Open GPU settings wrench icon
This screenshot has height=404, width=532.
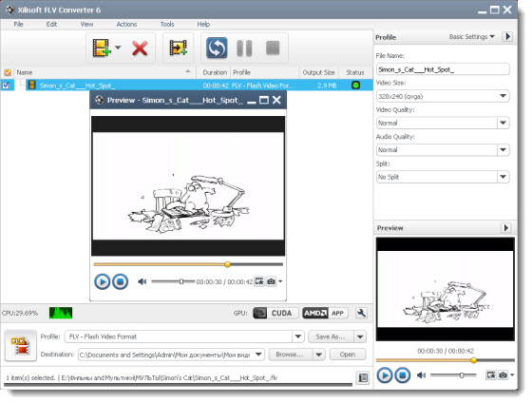click(361, 313)
